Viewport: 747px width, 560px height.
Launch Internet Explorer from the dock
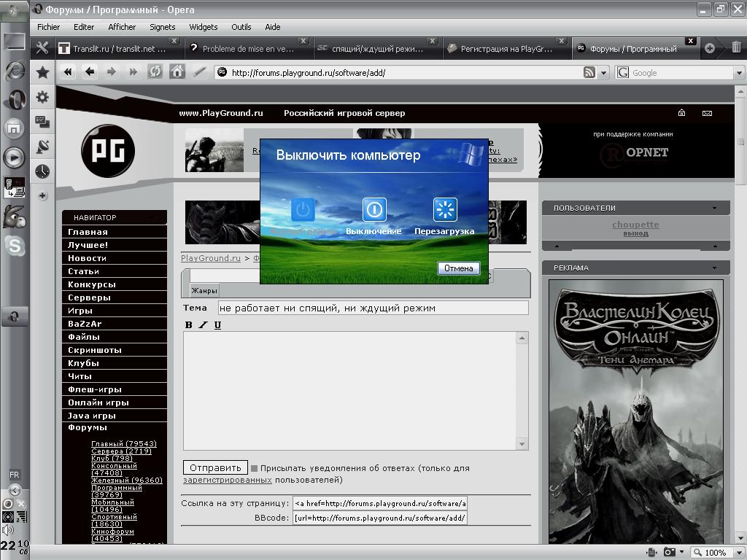[15, 71]
